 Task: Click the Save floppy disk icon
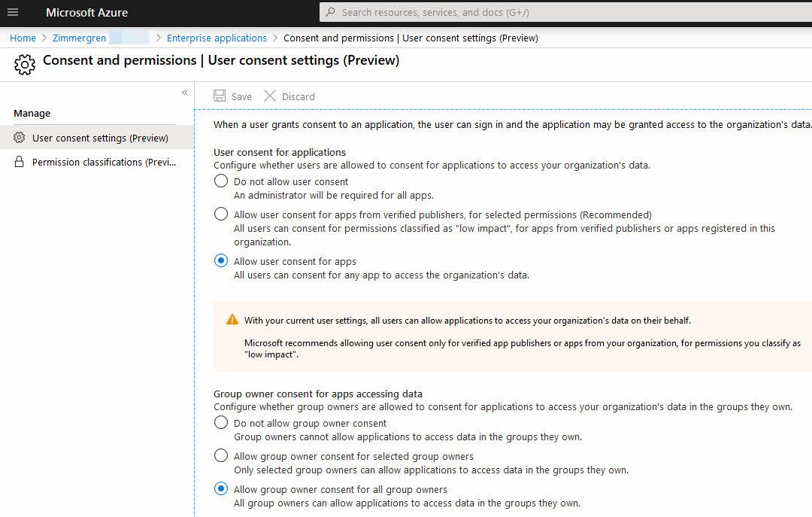click(220, 96)
